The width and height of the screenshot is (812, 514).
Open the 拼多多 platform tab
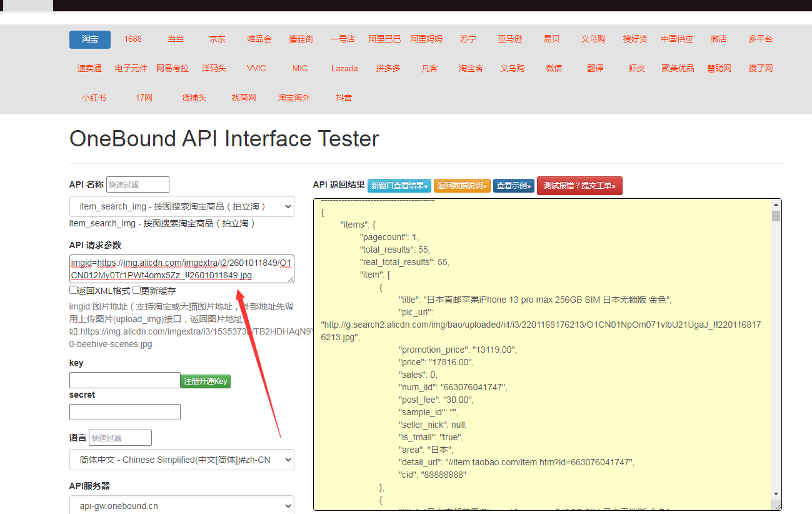coord(388,68)
